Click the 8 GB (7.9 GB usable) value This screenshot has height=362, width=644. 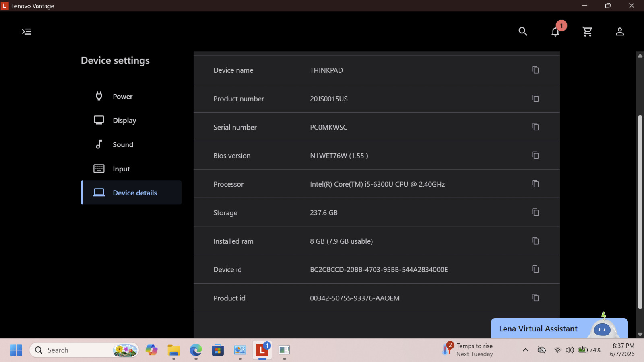(341, 241)
